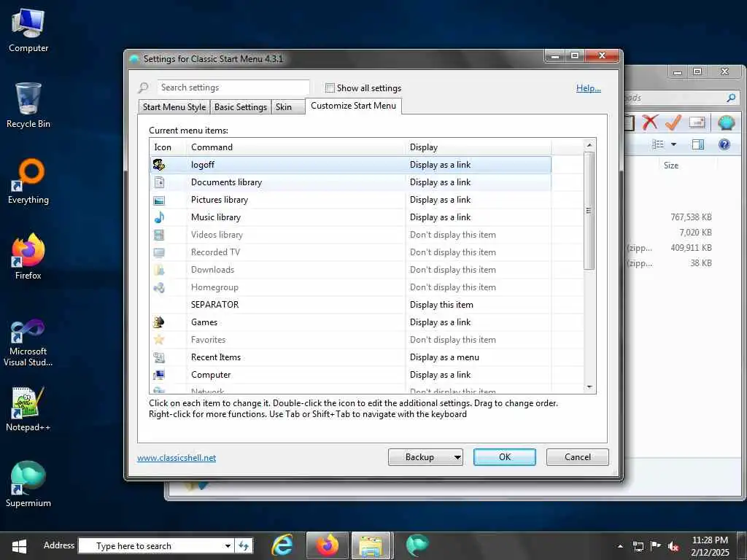Change Videos library display setting
The image size is (747, 560).
click(x=452, y=235)
